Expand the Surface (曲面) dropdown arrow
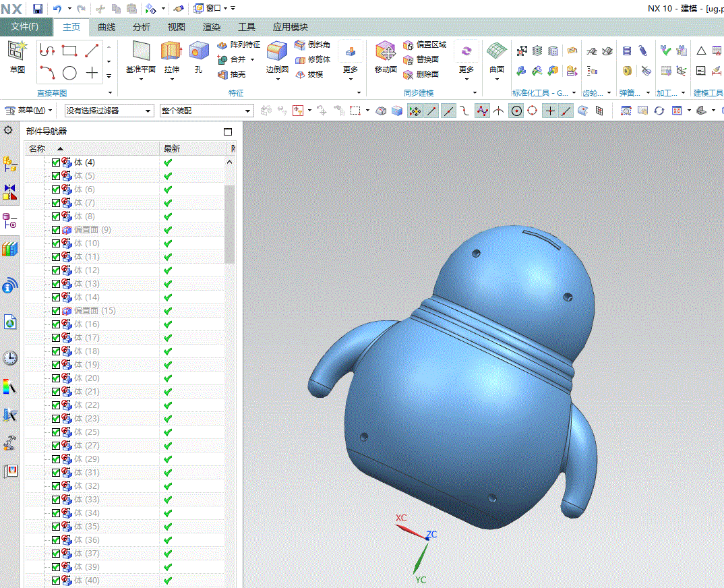 (497, 80)
